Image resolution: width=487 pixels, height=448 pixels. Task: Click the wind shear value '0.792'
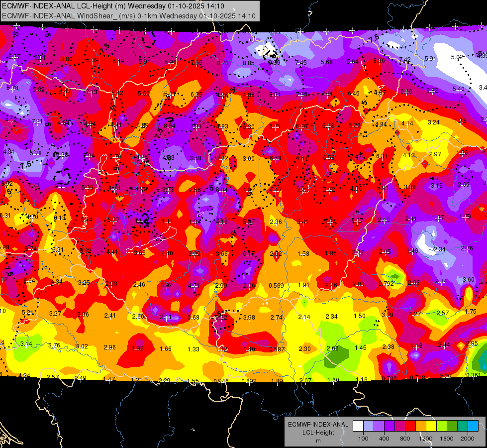pos(386,284)
